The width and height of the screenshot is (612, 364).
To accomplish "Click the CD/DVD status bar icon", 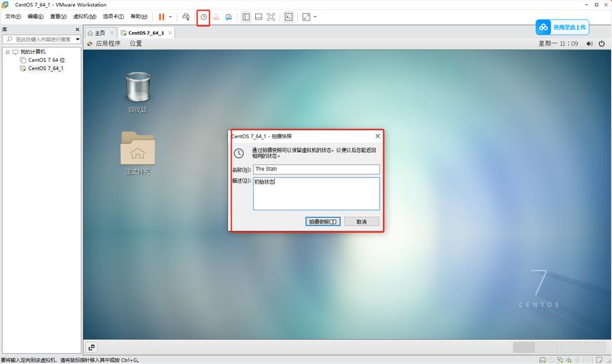I will [552, 360].
